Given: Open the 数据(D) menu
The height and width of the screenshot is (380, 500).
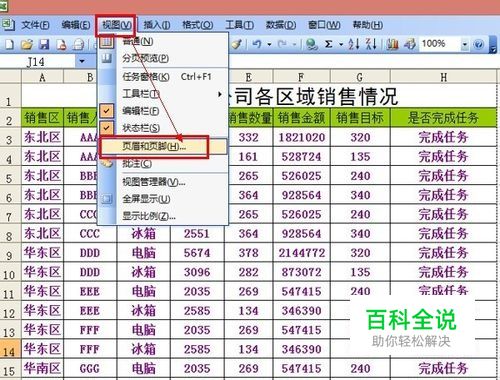Looking at the screenshot, I should click(x=281, y=25).
